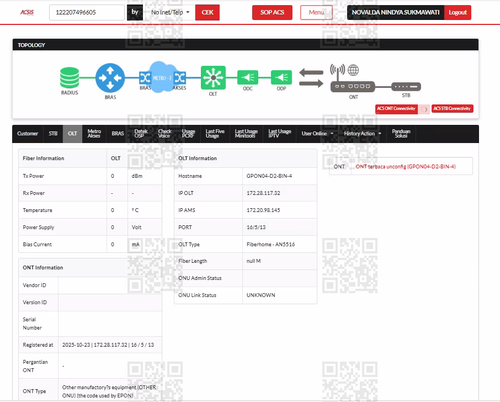Expand the History Action dropdown

362,134
